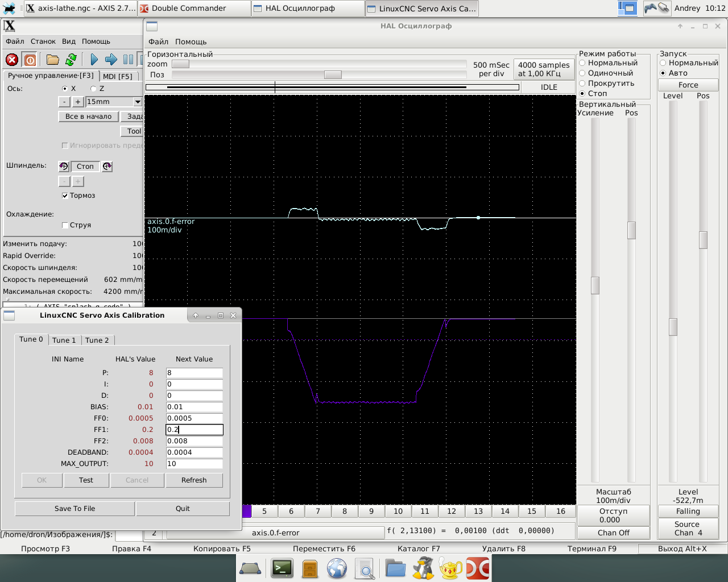
Task: Uncheck the Тормоз brake checkbox
Action: (65, 196)
